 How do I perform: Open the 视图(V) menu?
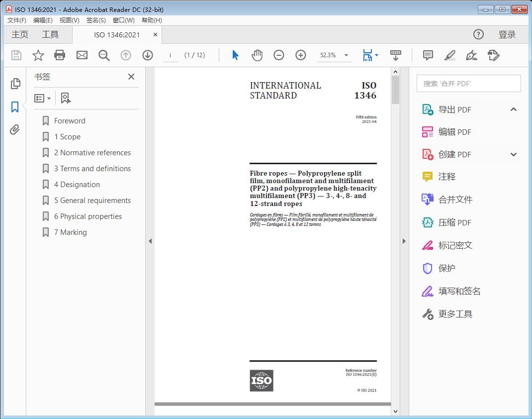(x=69, y=20)
